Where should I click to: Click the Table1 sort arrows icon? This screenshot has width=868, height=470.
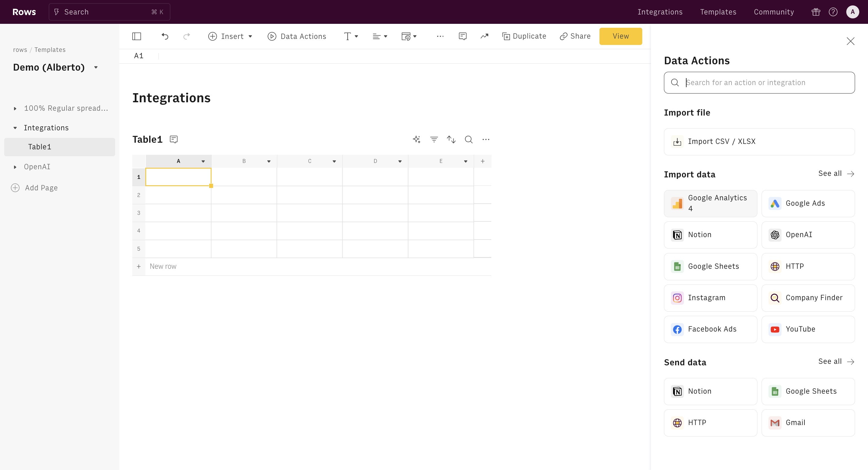point(451,139)
